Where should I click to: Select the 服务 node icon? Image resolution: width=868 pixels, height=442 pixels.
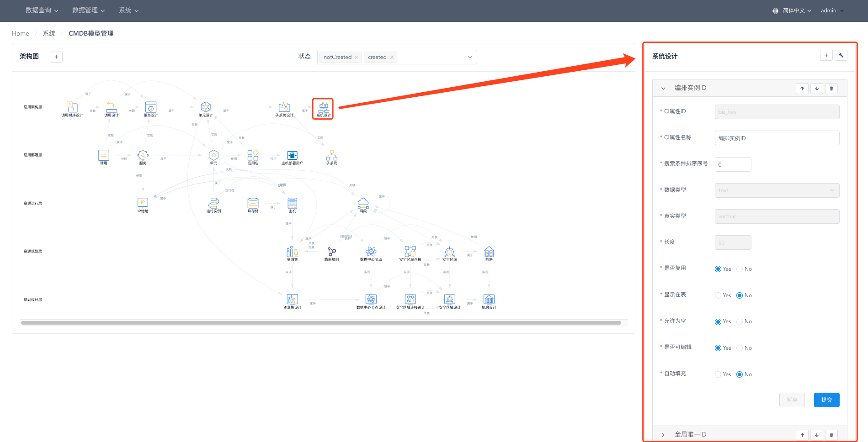(143, 155)
